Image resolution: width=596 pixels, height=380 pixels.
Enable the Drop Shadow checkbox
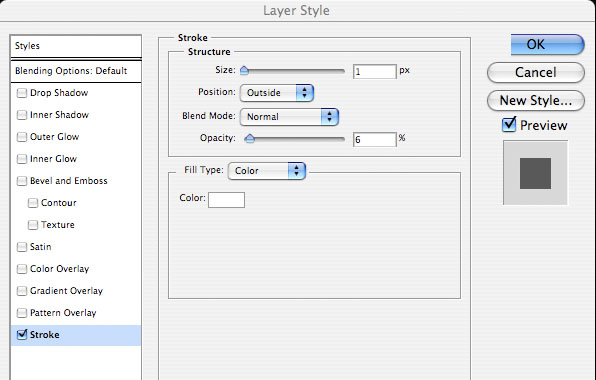[22, 93]
